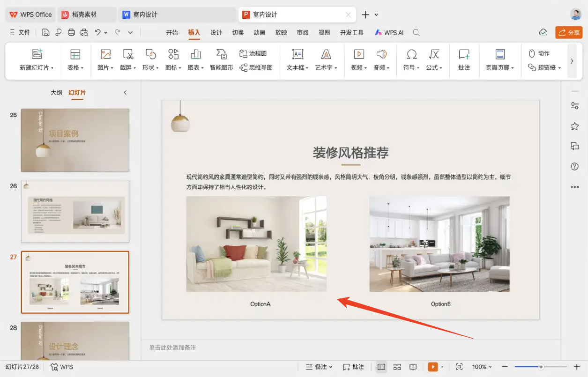Click the star icon in right sidebar
Screen dimensions: 588x377
point(575,126)
